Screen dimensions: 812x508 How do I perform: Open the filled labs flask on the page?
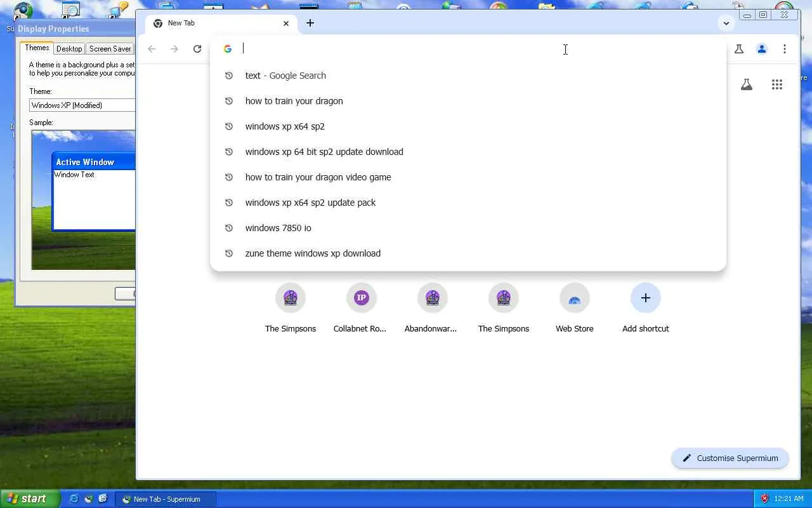coord(747,84)
